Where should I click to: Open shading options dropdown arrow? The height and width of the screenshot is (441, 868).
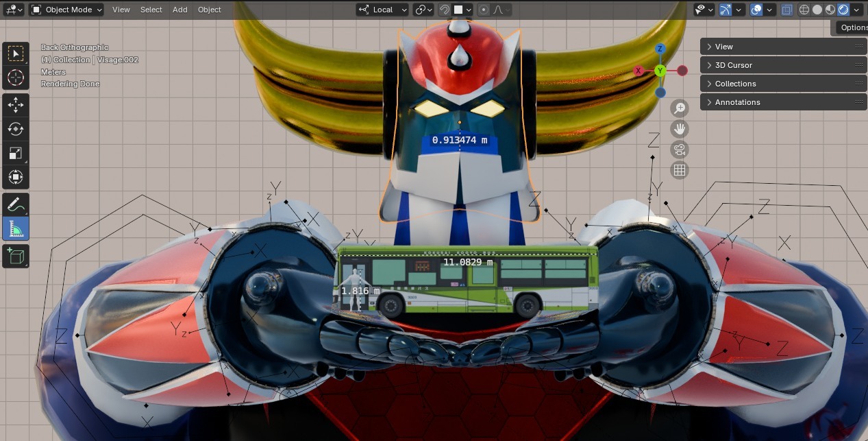pyautogui.click(x=856, y=10)
